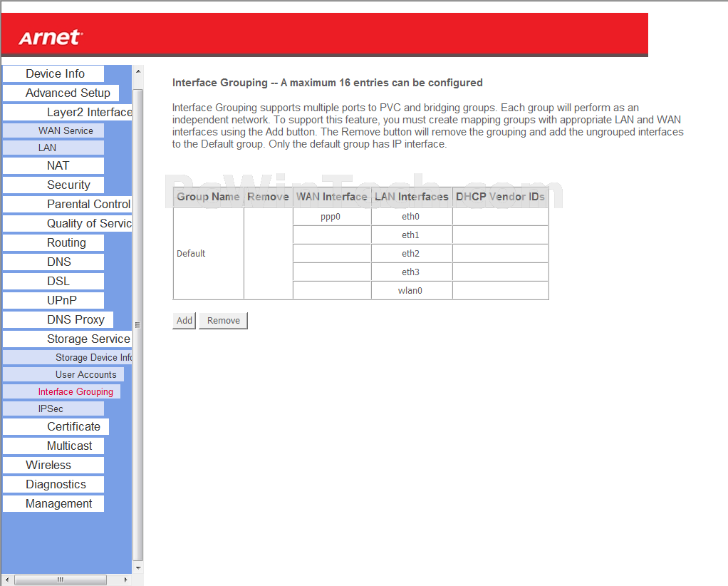Click the wlan0 LAN interface cell
The height and width of the screenshot is (586, 728).
click(411, 291)
